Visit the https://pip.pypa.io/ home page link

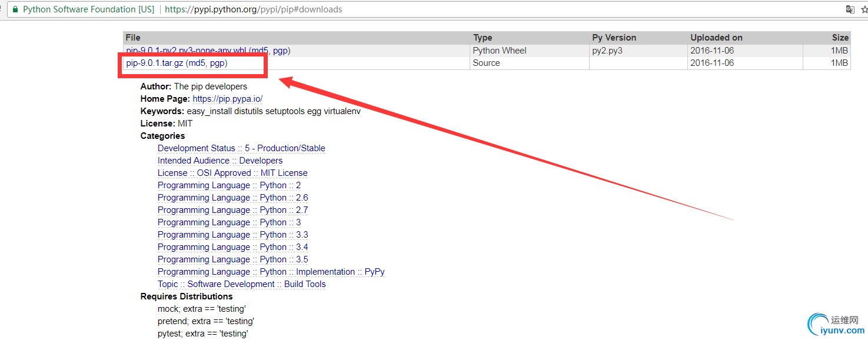(x=228, y=99)
